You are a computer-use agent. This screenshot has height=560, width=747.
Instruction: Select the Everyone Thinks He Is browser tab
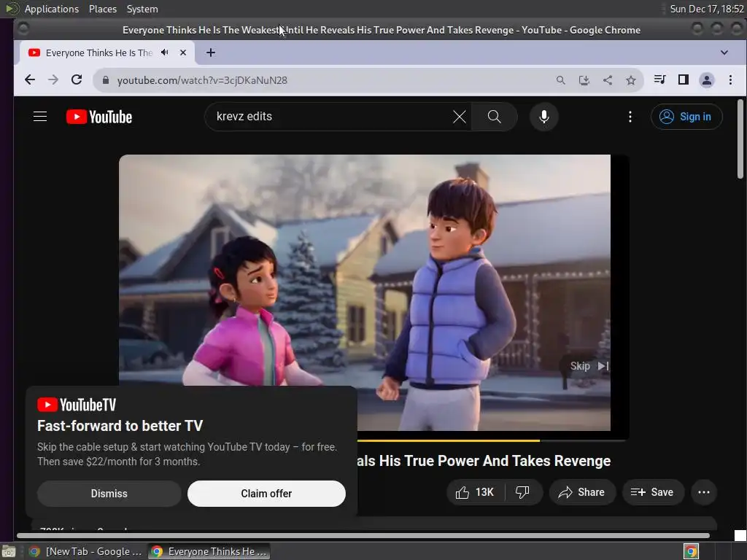99,52
